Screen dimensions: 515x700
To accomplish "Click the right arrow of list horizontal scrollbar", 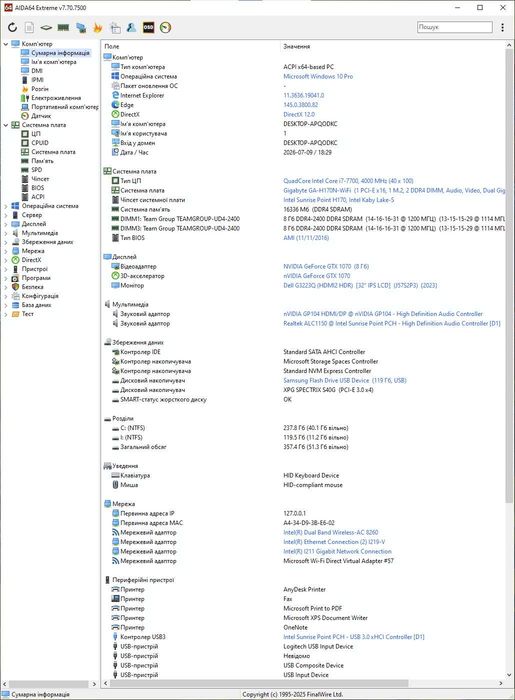I will coord(501,683).
